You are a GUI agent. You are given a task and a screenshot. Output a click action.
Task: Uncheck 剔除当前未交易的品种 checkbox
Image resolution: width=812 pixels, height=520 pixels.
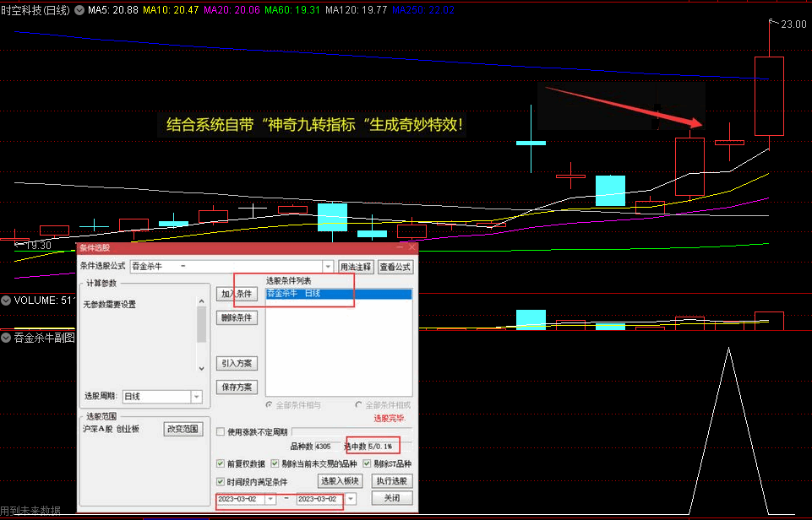pyautogui.click(x=275, y=463)
